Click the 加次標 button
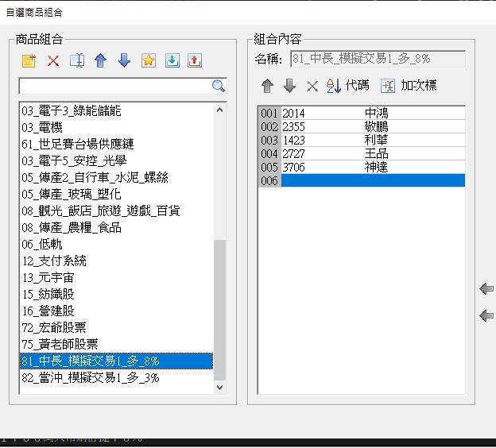 (409, 86)
